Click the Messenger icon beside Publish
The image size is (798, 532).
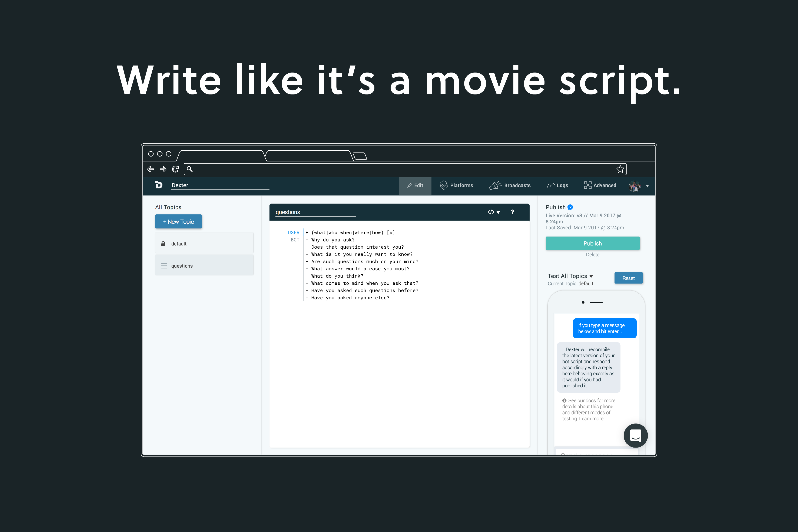[x=571, y=207]
